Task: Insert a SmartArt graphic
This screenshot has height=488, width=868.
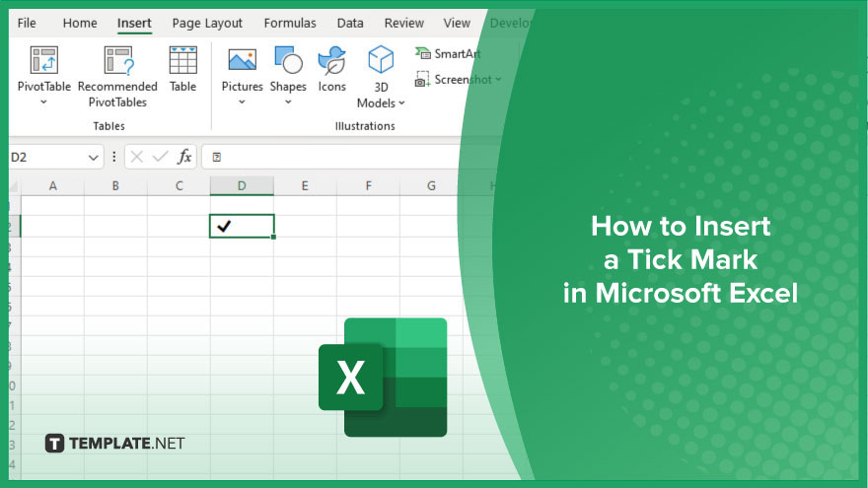Action: 447,53
